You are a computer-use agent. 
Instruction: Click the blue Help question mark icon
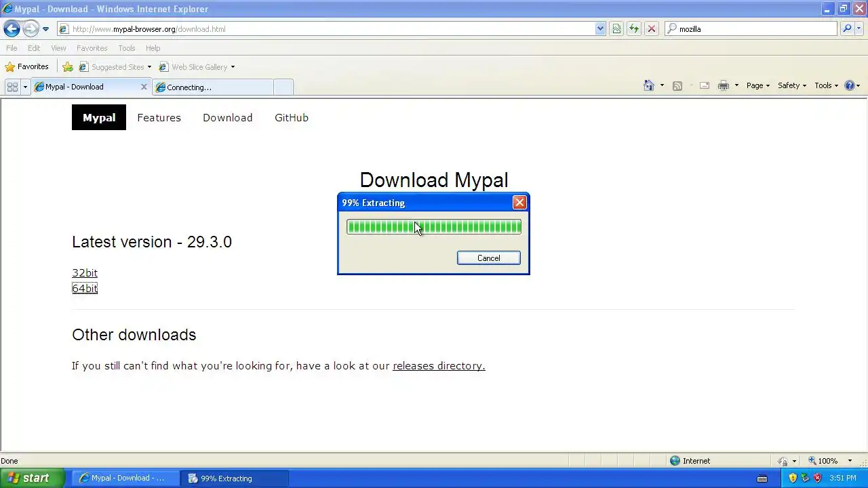[x=850, y=85]
